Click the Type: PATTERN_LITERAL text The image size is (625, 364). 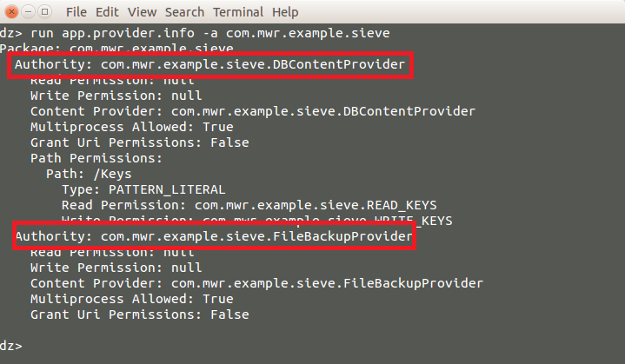pyautogui.click(x=143, y=189)
